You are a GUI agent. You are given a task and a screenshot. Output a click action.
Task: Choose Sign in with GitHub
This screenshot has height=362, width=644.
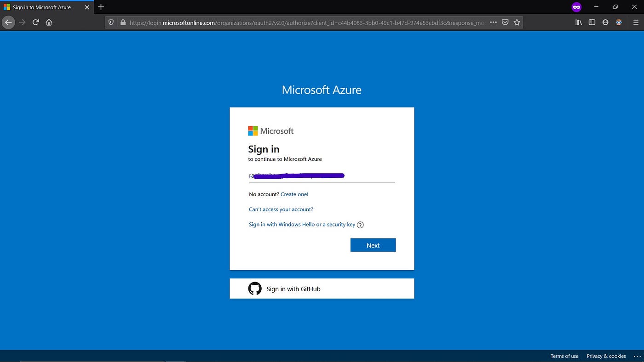click(322, 288)
